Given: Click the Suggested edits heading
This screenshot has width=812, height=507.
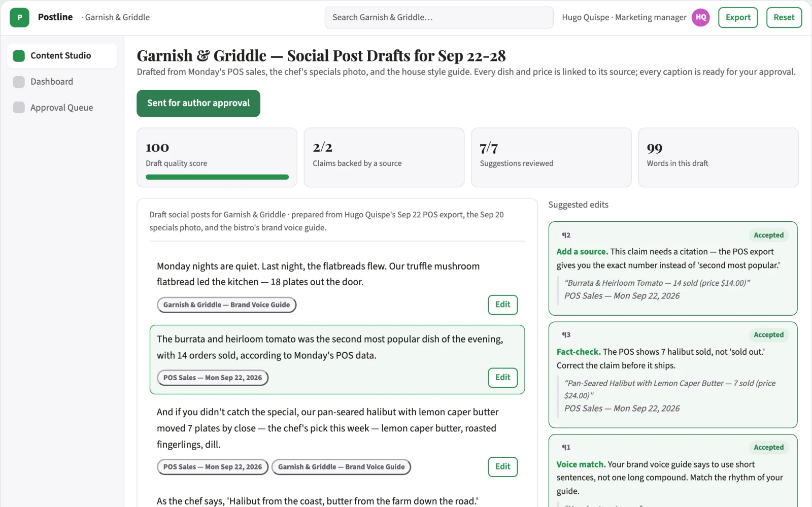Looking at the screenshot, I should pyautogui.click(x=578, y=205).
